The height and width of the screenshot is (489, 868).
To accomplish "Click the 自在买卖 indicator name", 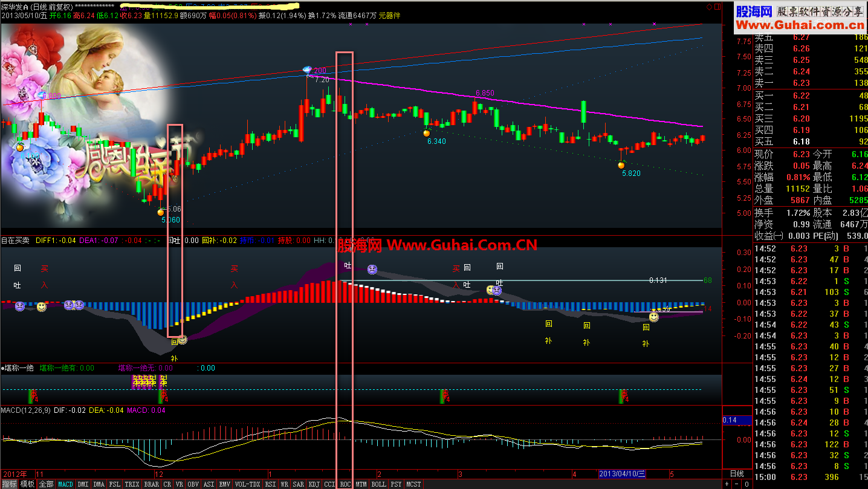I will [15, 241].
